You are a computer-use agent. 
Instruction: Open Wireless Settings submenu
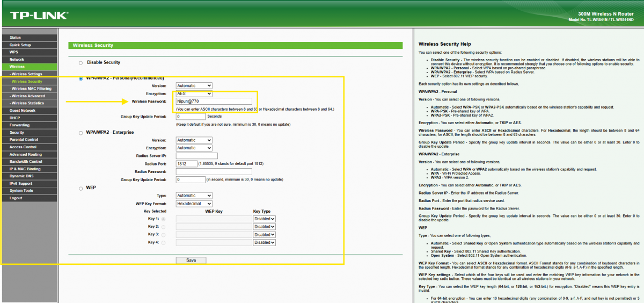point(28,74)
